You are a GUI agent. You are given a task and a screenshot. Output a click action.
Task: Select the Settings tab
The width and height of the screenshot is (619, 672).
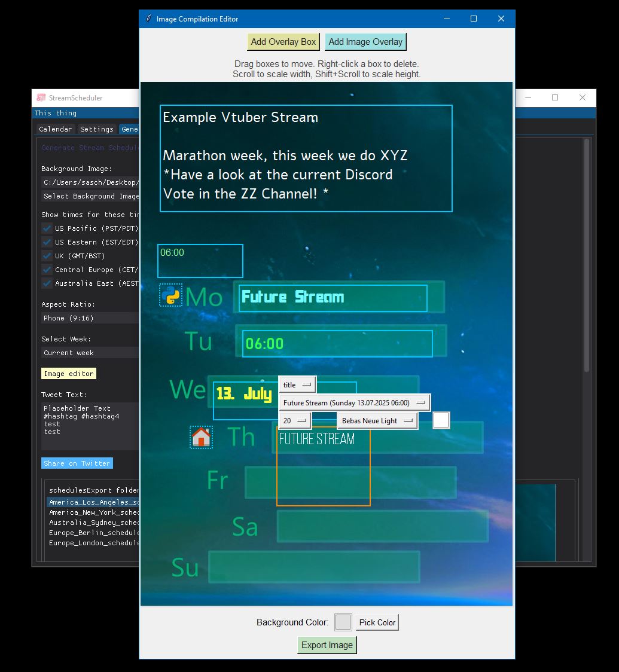[x=97, y=129]
